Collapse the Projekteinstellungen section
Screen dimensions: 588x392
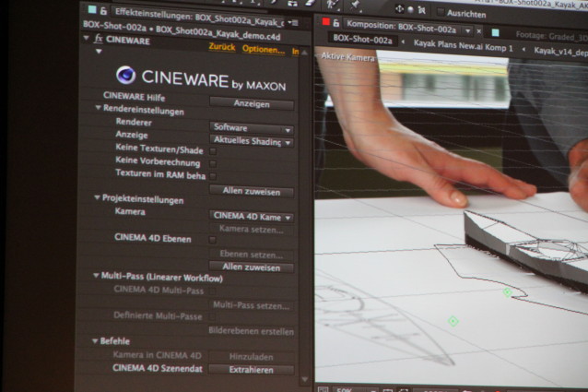point(97,197)
